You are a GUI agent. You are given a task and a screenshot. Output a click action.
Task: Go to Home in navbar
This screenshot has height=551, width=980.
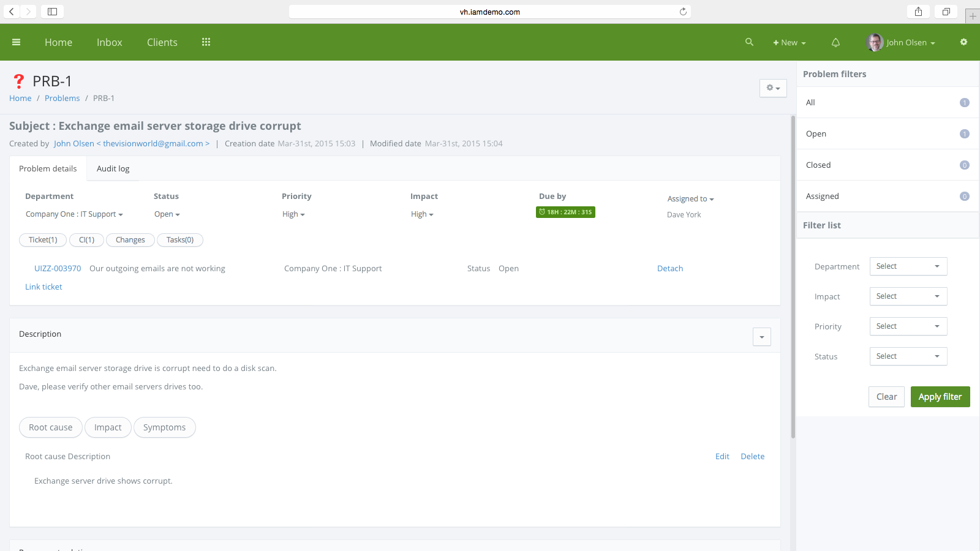(58, 42)
